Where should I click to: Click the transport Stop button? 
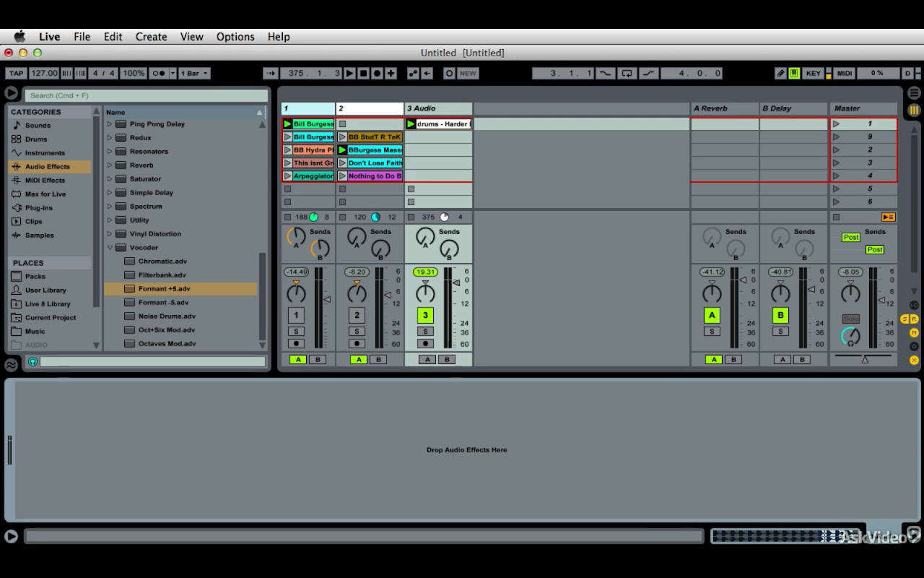click(x=363, y=73)
